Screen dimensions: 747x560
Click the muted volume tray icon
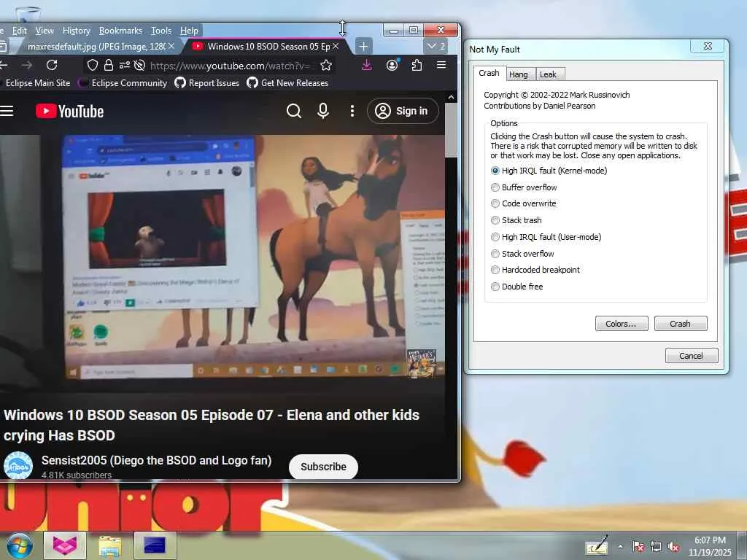point(673,547)
